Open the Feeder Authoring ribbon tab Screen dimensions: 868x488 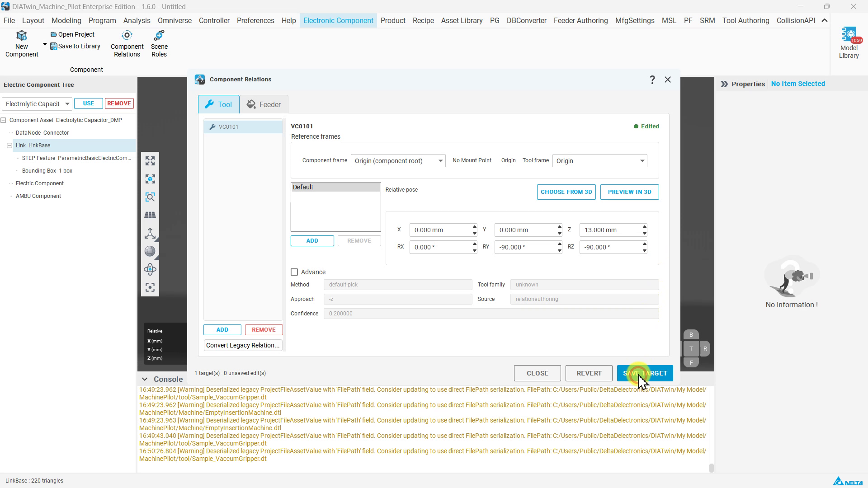580,20
